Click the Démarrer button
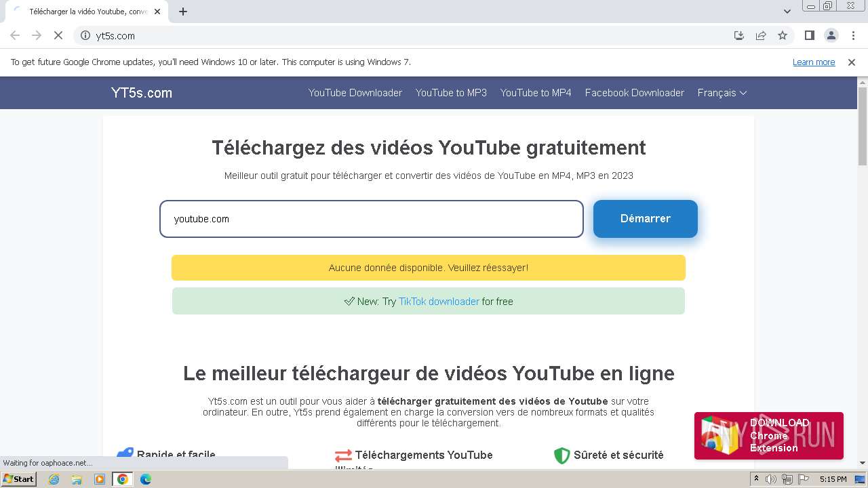Image resolution: width=868 pixels, height=488 pixels. (646, 219)
